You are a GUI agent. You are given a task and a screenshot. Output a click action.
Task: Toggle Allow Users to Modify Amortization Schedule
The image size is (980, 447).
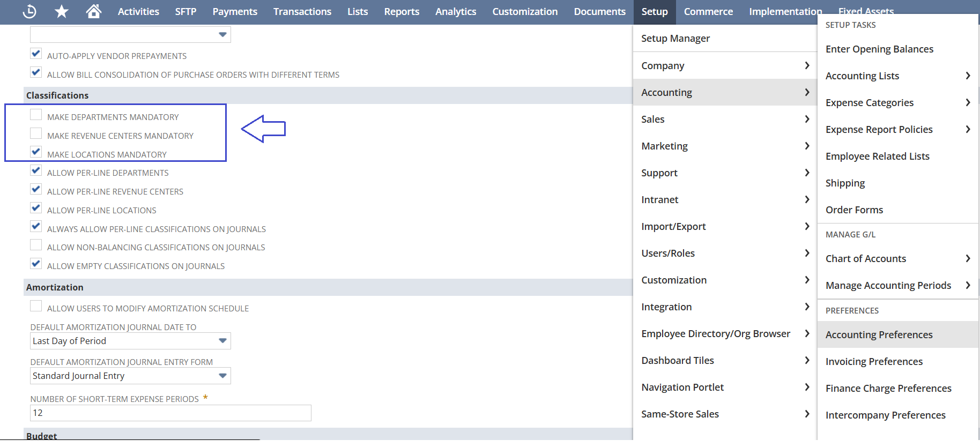pos(36,306)
